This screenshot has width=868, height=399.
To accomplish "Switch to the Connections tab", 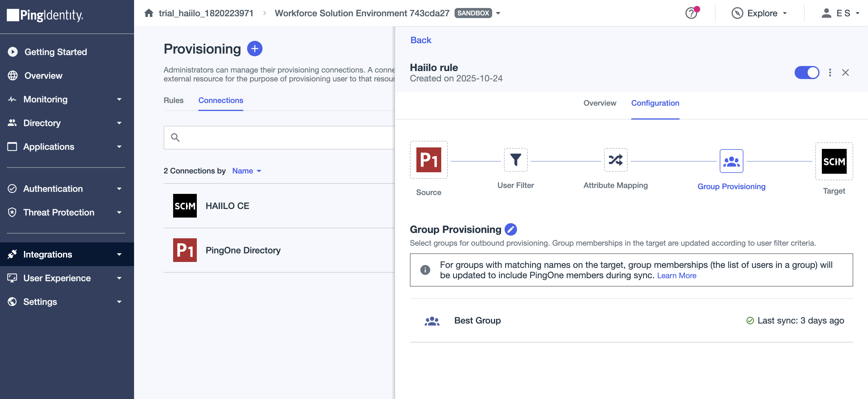I will coord(221,100).
